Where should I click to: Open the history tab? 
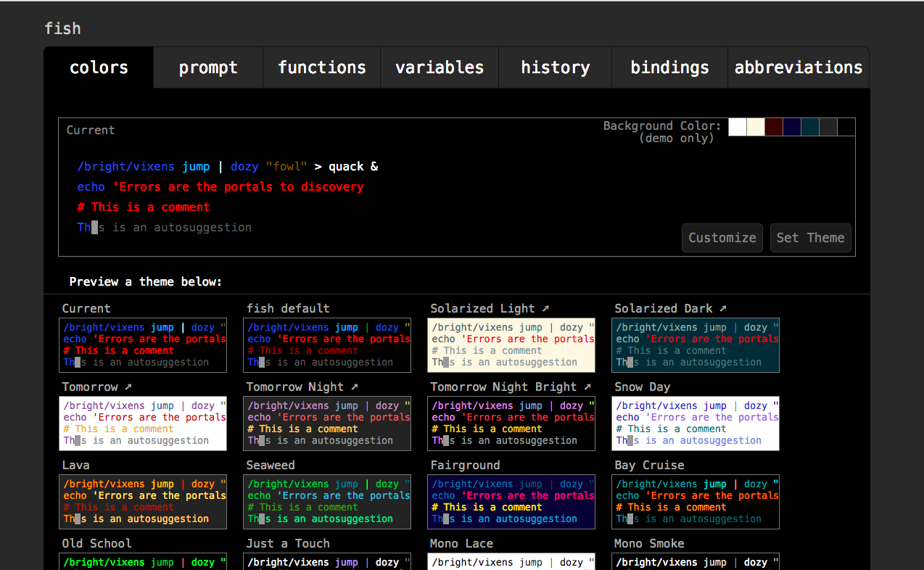pyautogui.click(x=556, y=67)
